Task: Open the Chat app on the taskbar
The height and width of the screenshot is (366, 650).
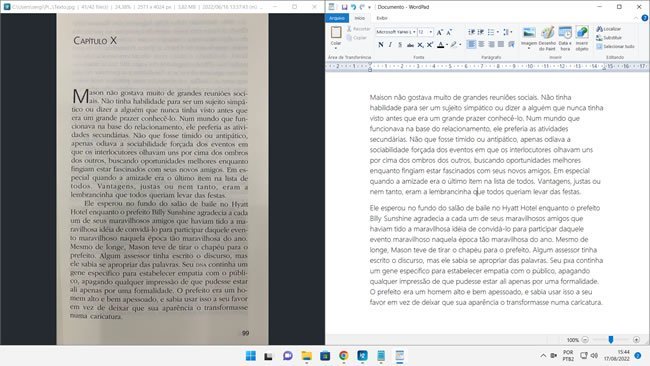Action: 287,356
